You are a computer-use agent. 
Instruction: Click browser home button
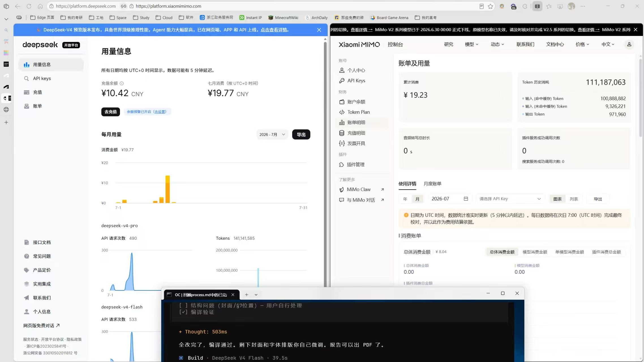point(40,6)
